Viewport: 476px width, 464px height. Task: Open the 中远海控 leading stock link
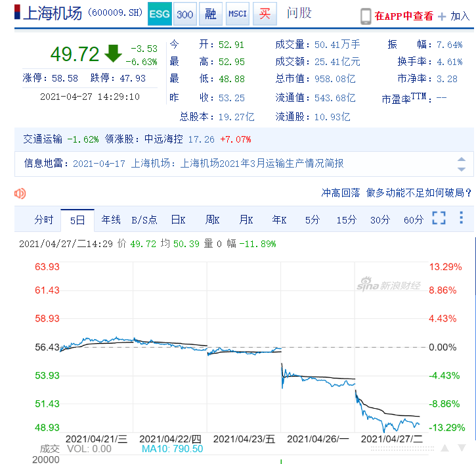point(163,139)
